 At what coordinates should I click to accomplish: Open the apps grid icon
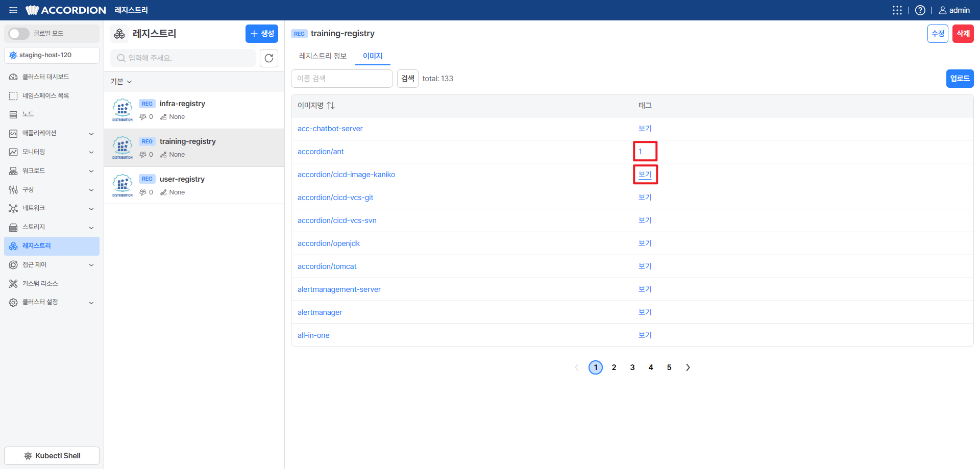tap(897, 10)
